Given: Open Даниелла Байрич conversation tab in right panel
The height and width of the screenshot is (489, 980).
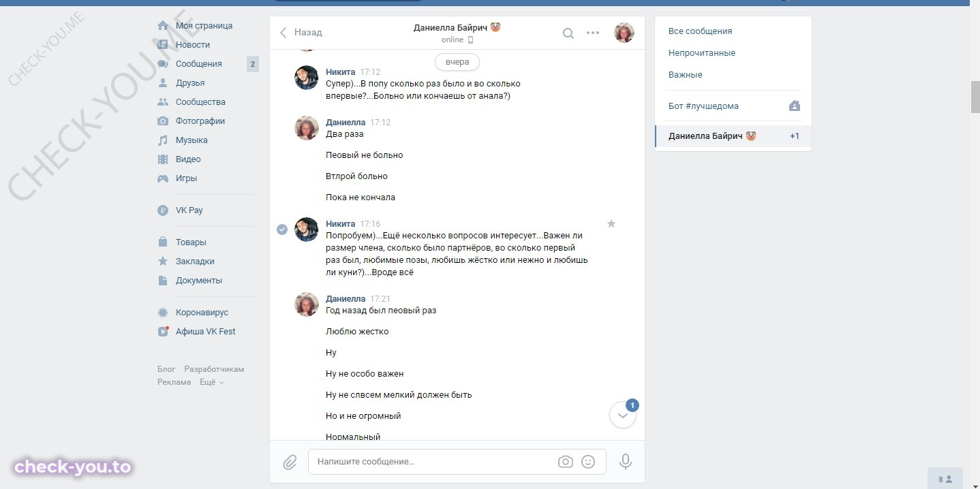Looking at the screenshot, I should (x=733, y=136).
